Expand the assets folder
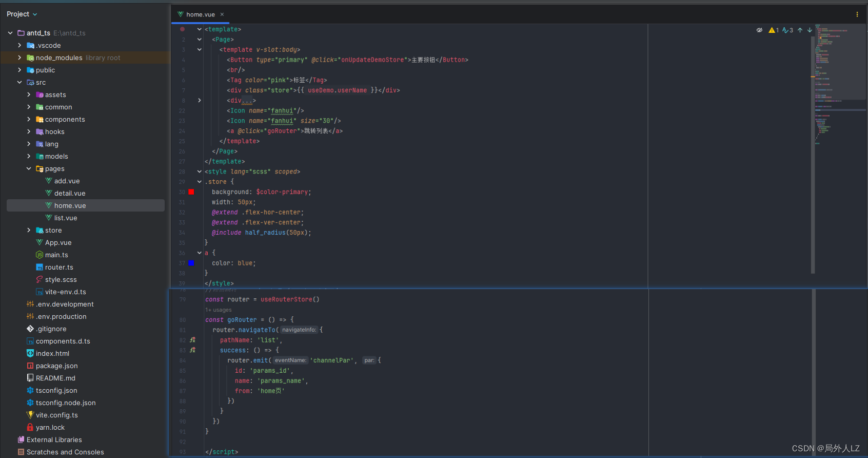 coord(29,94)
